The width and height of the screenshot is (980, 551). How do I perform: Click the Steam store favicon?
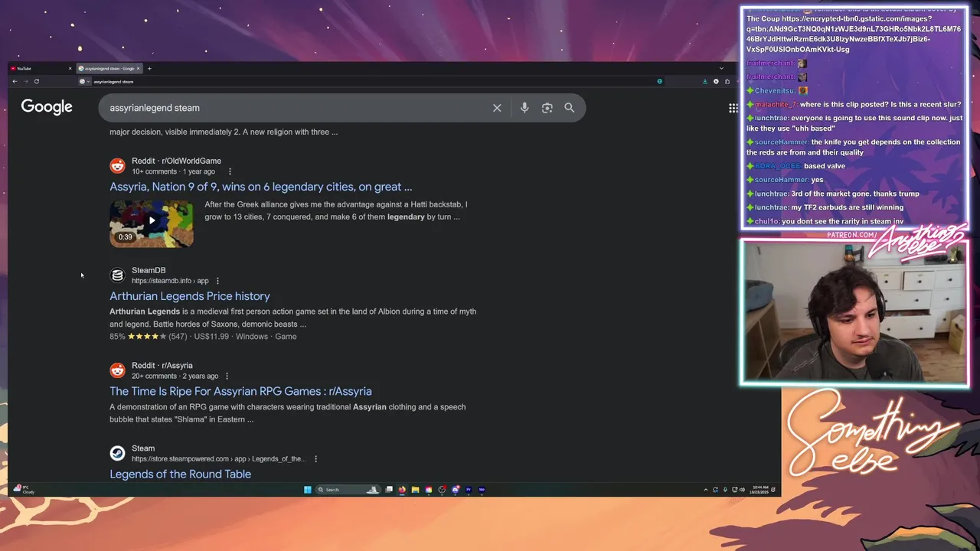(117, 453)
